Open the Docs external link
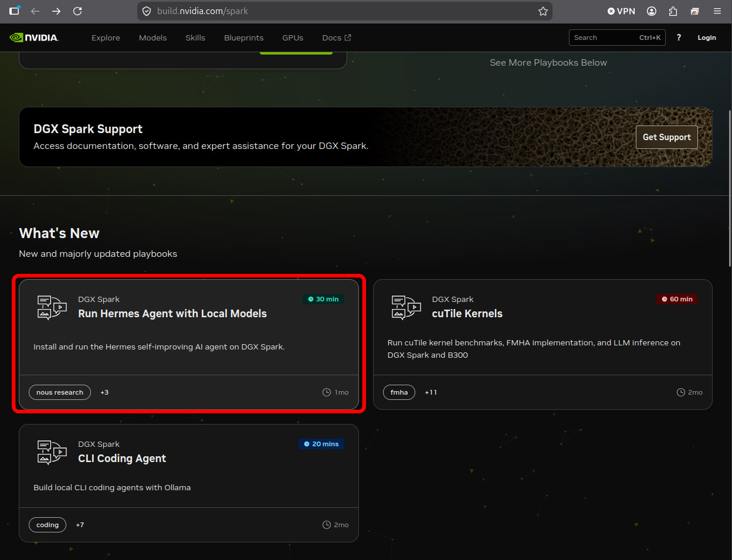This screenshot has width=732, height=560. [337, 38]
